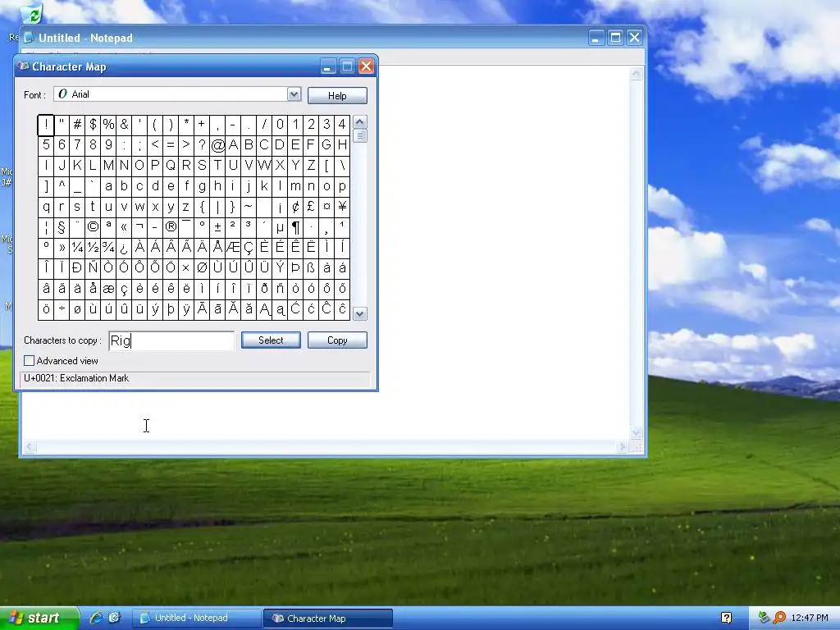Image resolution: width=840 pixels, height=630 pixels.
Task: Select the section sign § character
Action: (62, 227)
